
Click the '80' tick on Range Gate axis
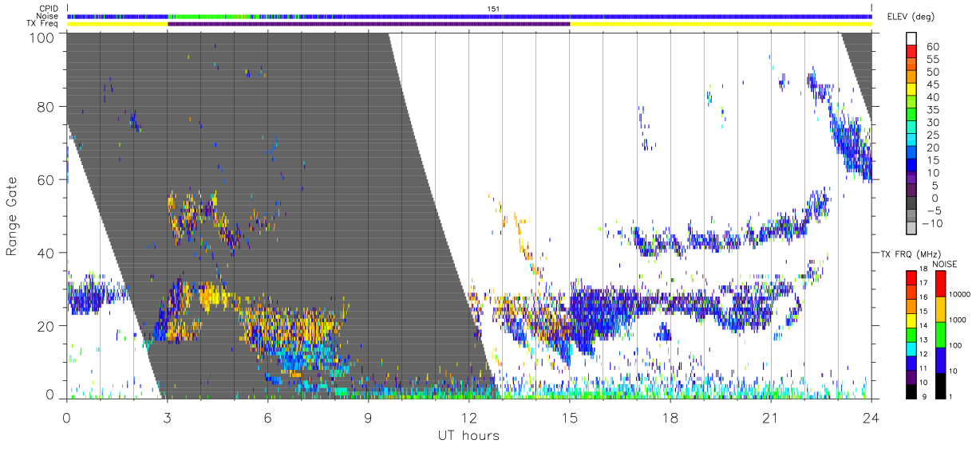[45, 107]
